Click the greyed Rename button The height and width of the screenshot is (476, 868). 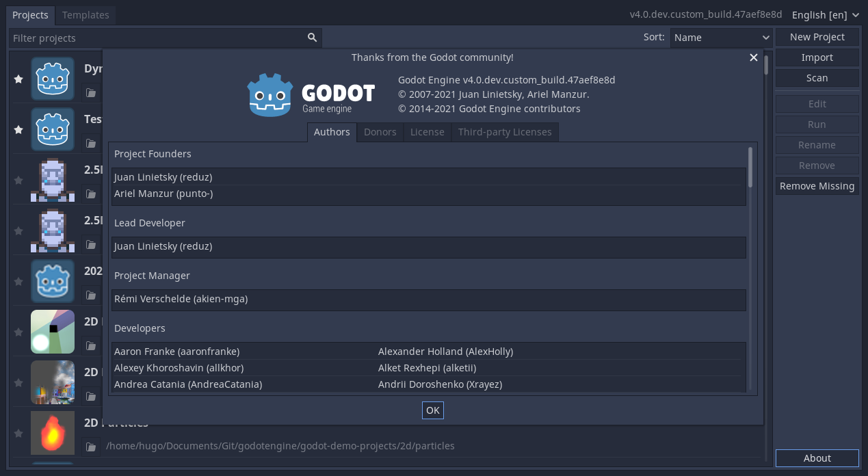[817, 145]
